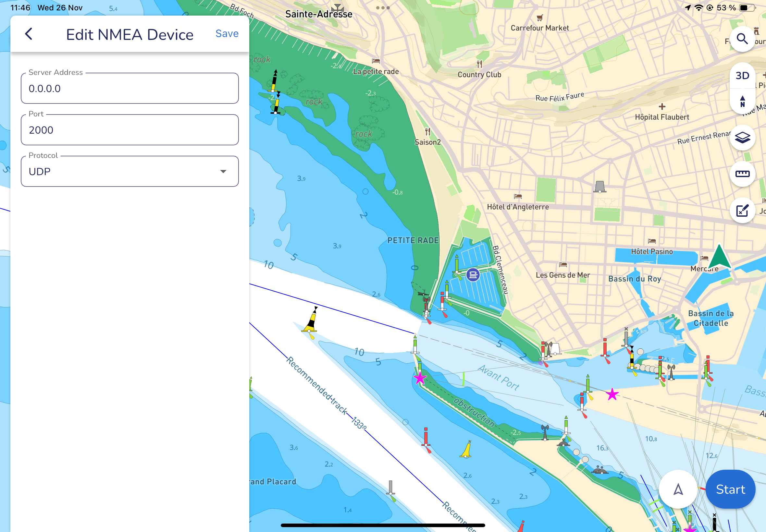766x532 pixels.
Task: Tap the back arrow in NMEA panel
Action: pos(29,34)
